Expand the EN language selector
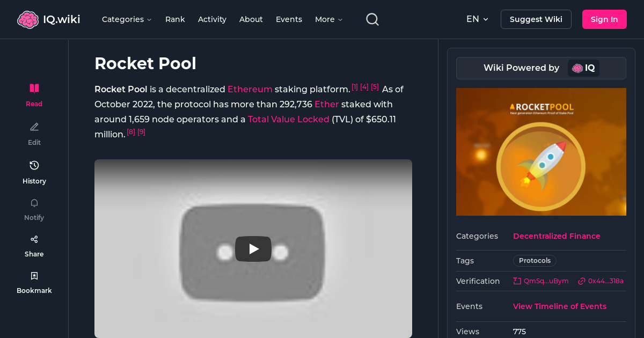This screenshot has width=644, height=338. [x=477, y=19]
